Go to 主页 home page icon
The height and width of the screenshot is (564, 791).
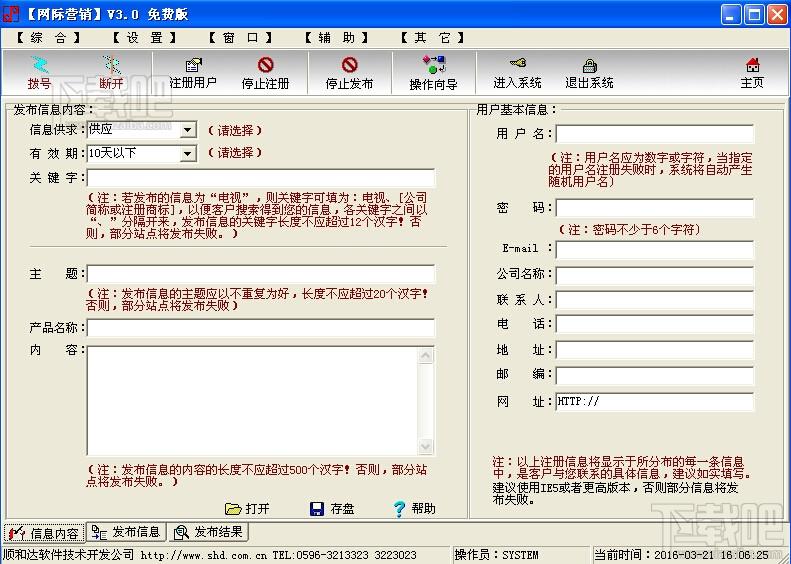[x=752, y=65]
